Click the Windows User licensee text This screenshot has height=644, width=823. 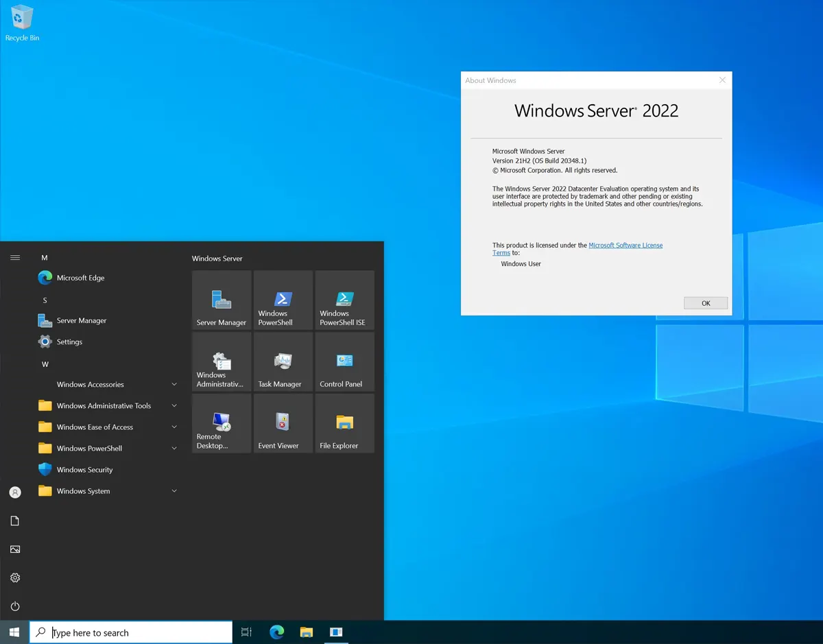521,264
